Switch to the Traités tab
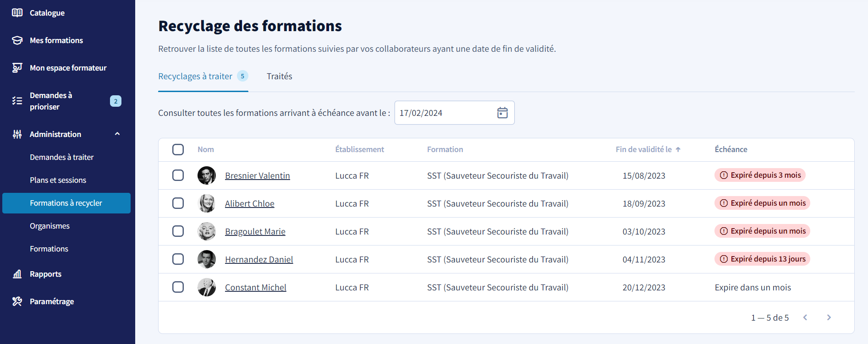The image size is (868, 344). pos(280,76)
